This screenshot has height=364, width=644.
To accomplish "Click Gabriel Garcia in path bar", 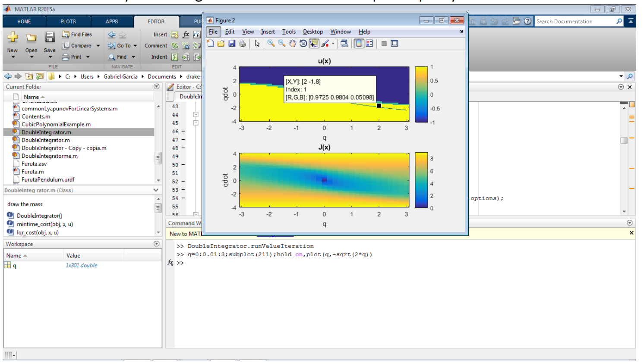I will pos(120,76).
